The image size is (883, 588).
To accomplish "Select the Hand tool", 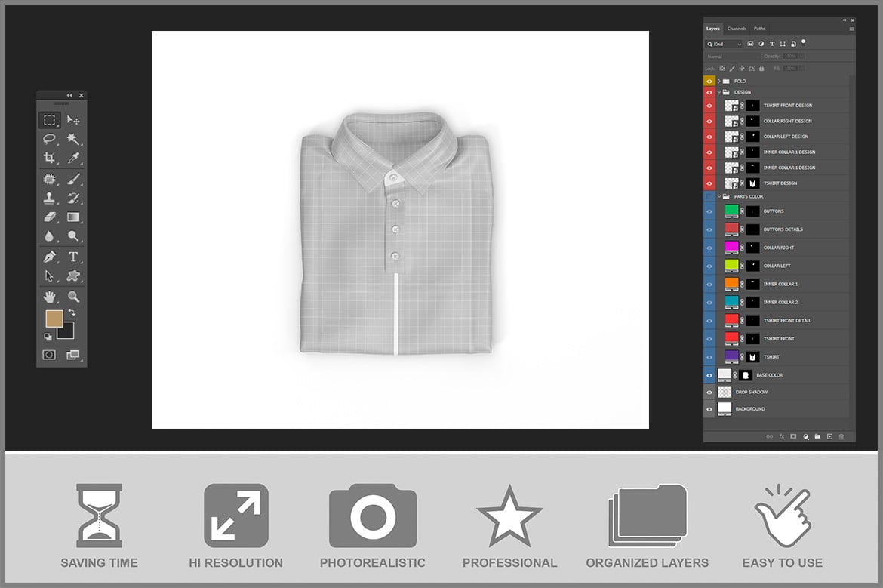I will click(50, 296).
